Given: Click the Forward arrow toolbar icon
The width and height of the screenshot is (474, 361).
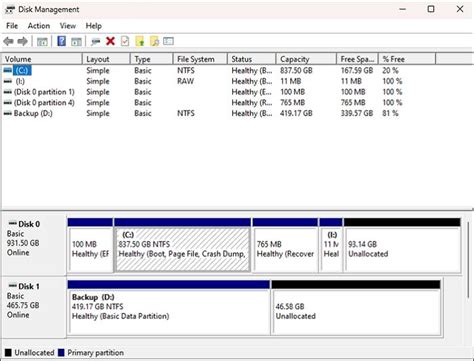Looking at the screenshot, I should pos(23,42).
